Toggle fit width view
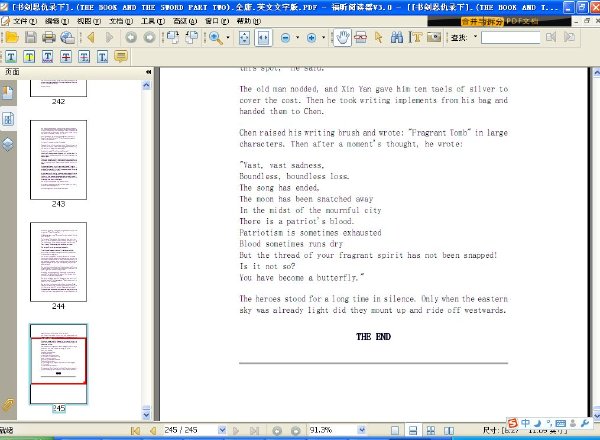600x440 pixels. (263, 37)
